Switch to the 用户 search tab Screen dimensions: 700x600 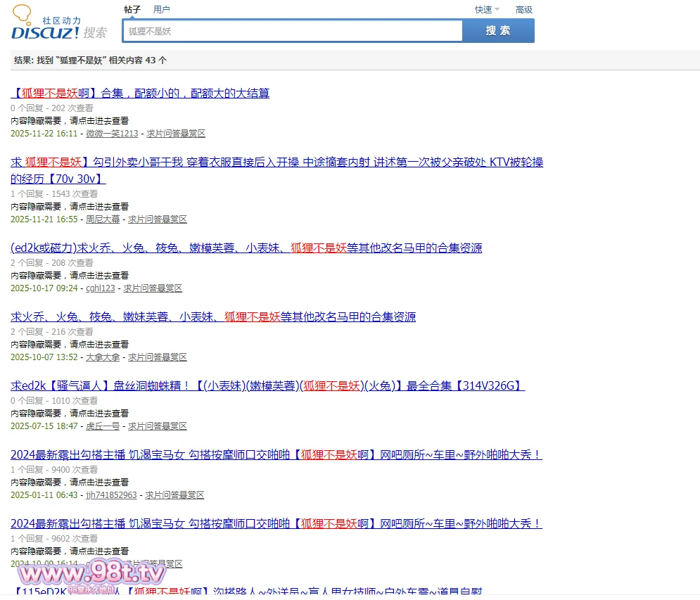(x=162, y=10)
